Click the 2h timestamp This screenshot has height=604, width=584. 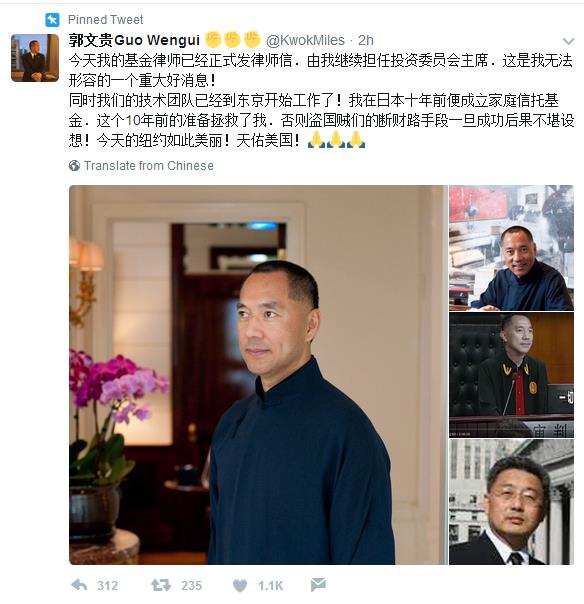366,40
